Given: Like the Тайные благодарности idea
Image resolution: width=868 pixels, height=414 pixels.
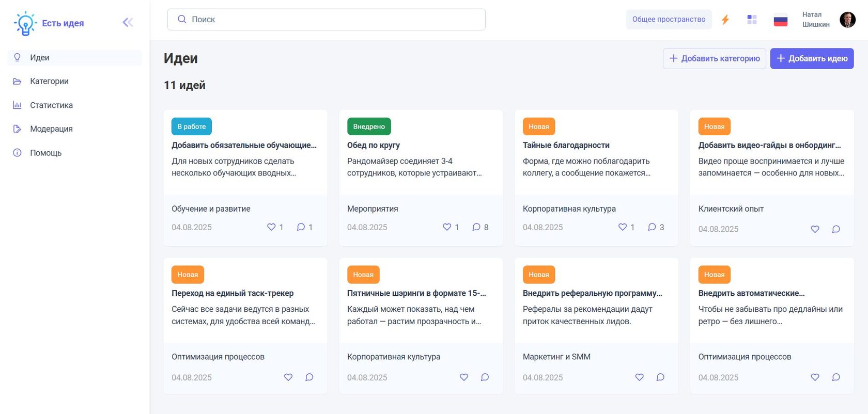Looking at the screenshot, I should pos(623,227).
